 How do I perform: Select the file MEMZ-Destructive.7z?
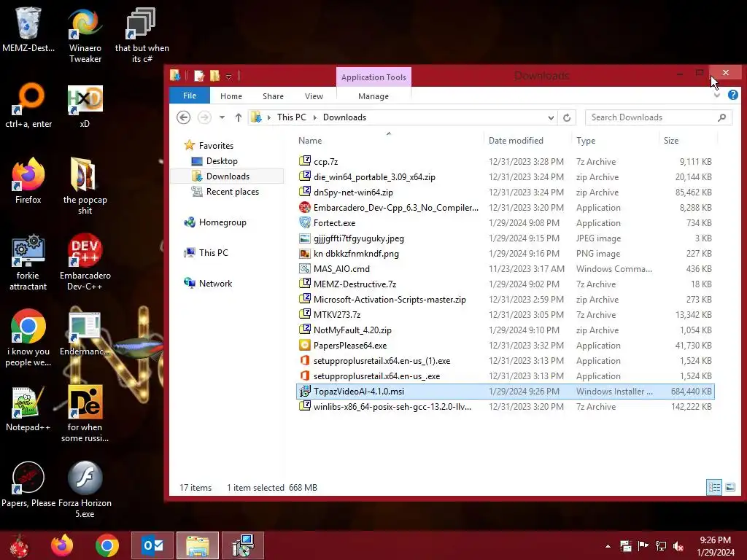pyautogui.click(x=505, y=284)
